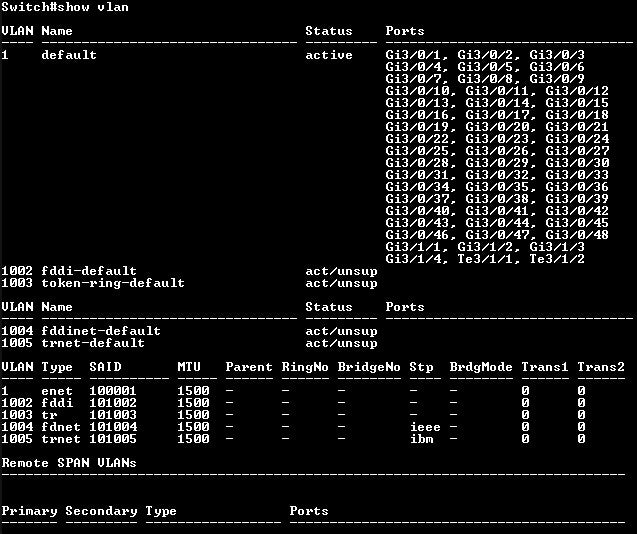This screenshot has width=637, height=534.
Task: Click the 'enet' type entry
Action: pyautogui.click(x=57, y=391)
